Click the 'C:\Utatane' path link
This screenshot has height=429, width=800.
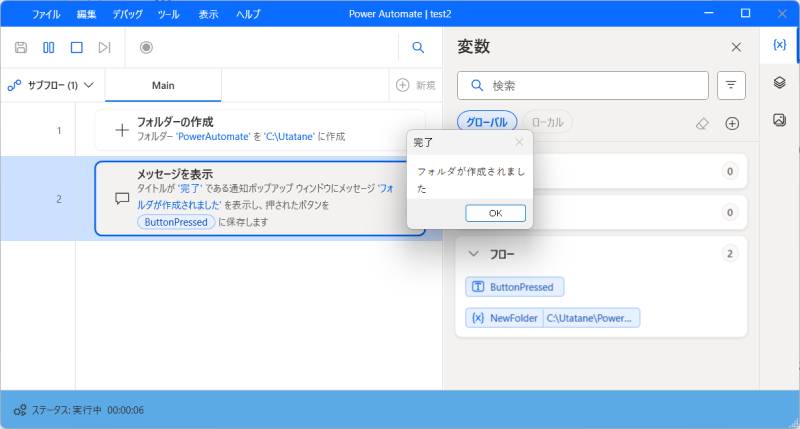[289, 137]
